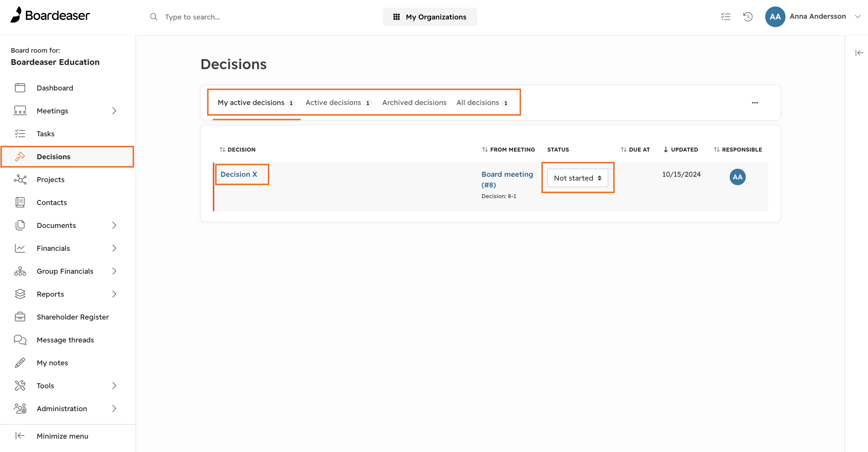Click the Group Financials hierarchy icon
Image resolution: width=868 pixels, height=452 pixels.
click(20, 271)
